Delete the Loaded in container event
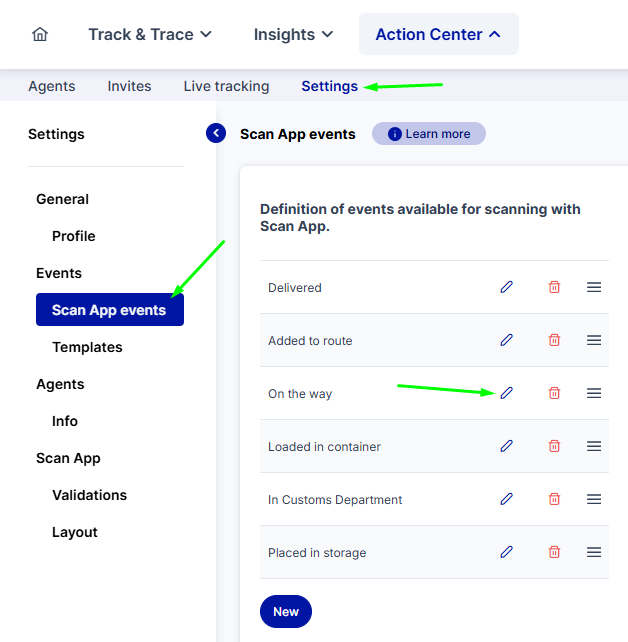 click(x=554, y=446)
